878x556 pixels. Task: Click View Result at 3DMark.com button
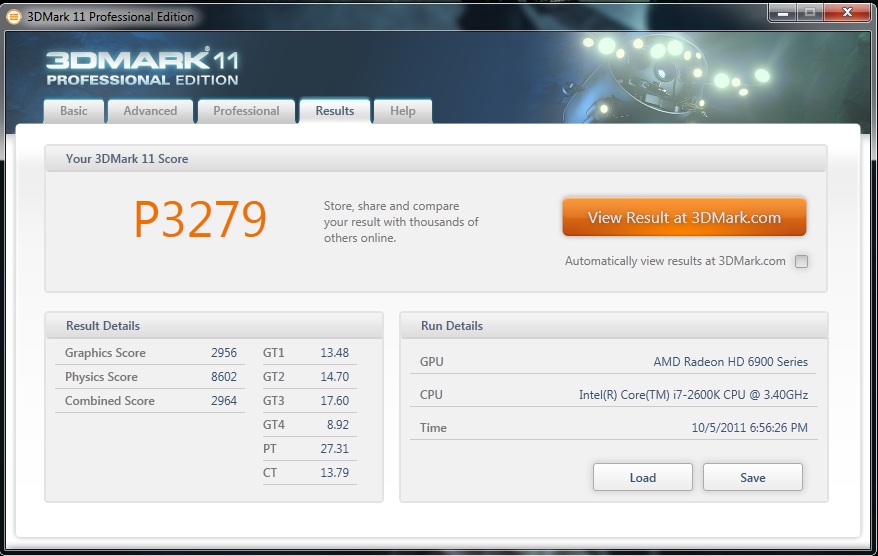[x=684, y=217]
